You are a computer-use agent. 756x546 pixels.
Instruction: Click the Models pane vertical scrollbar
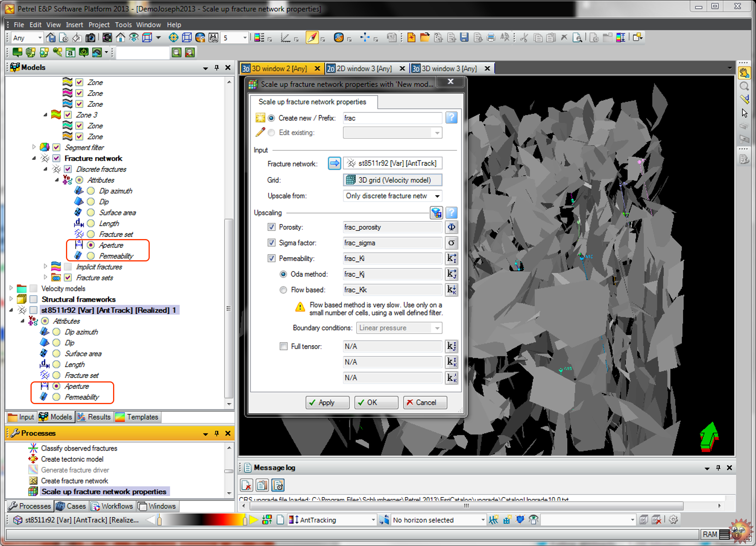click(229, 308)
